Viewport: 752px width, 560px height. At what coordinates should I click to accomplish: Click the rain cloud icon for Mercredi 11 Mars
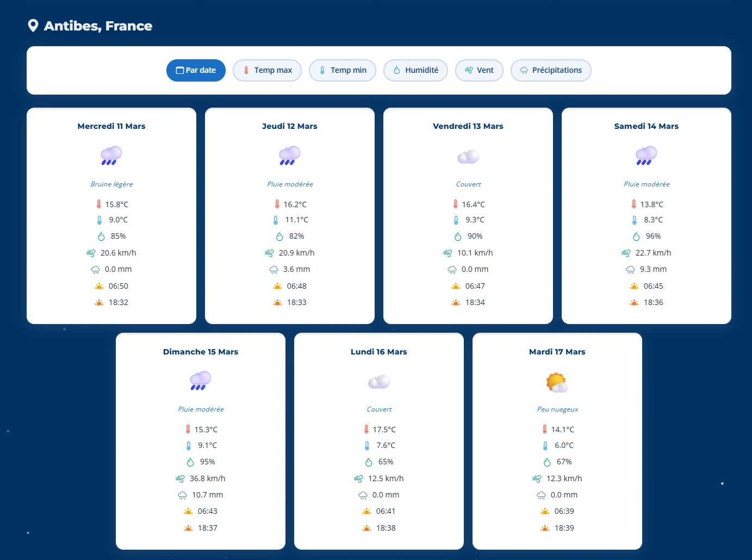tap(111, 155)
